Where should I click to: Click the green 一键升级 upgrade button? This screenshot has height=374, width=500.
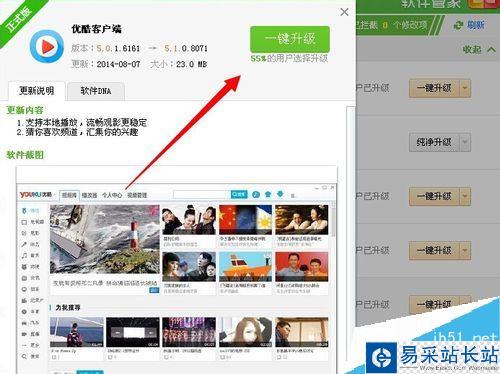point(290,39)
